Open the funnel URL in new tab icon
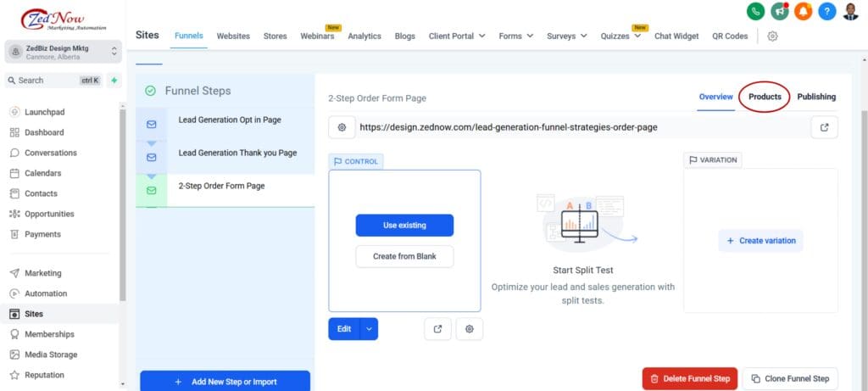The height and width of the screenshot is (391, 868). [824, 127]
